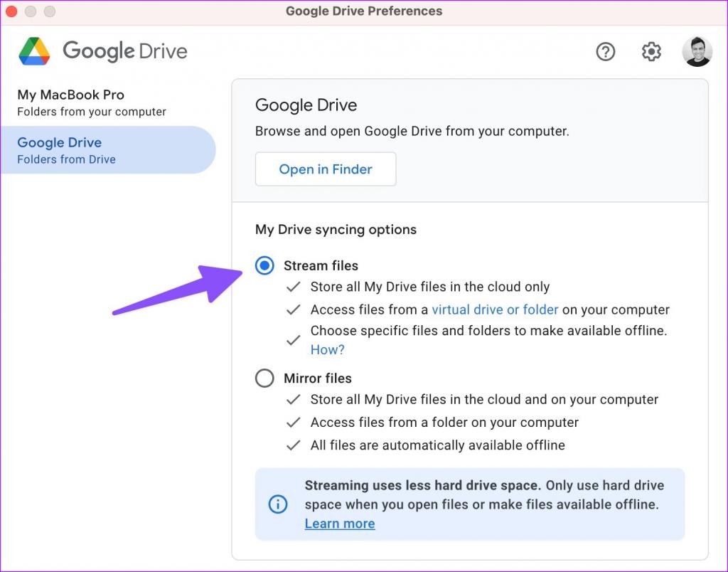Click the Google Drive logo icon

coord(34,51)
